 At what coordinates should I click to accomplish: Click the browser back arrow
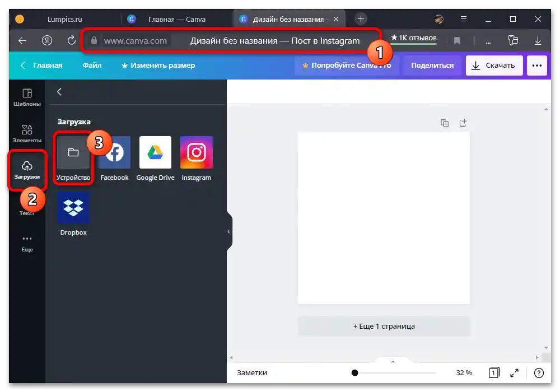[22, 41]
